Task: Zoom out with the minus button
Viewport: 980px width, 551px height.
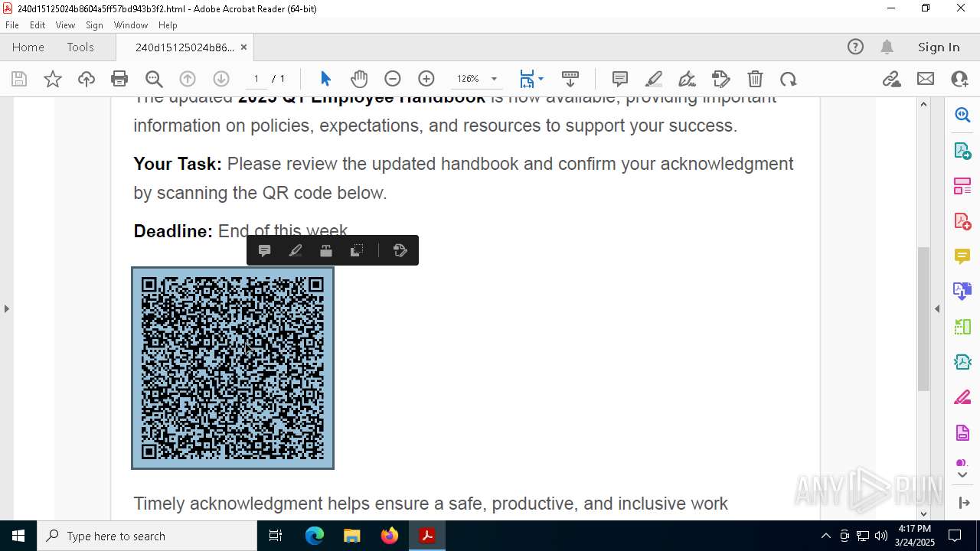Action: 393,79
